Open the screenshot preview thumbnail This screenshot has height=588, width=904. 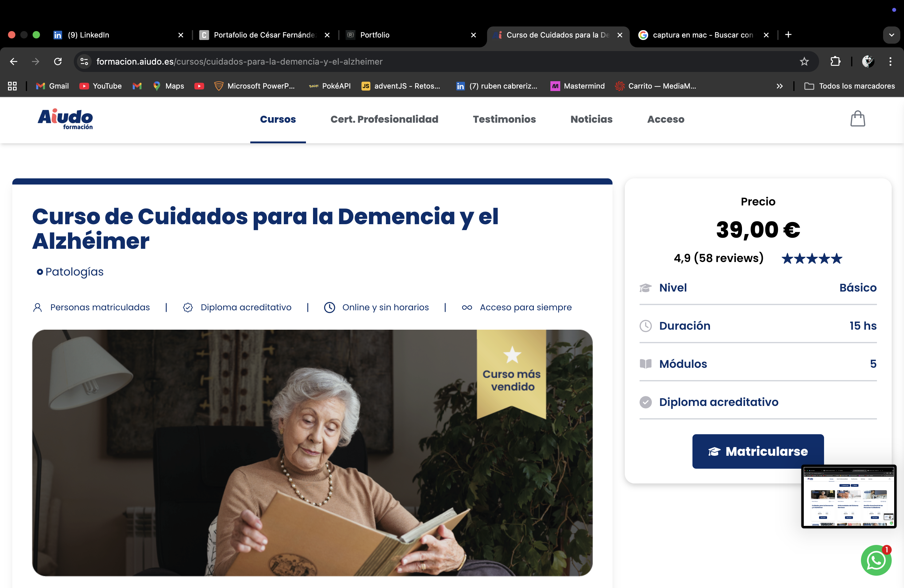[849, 496]
